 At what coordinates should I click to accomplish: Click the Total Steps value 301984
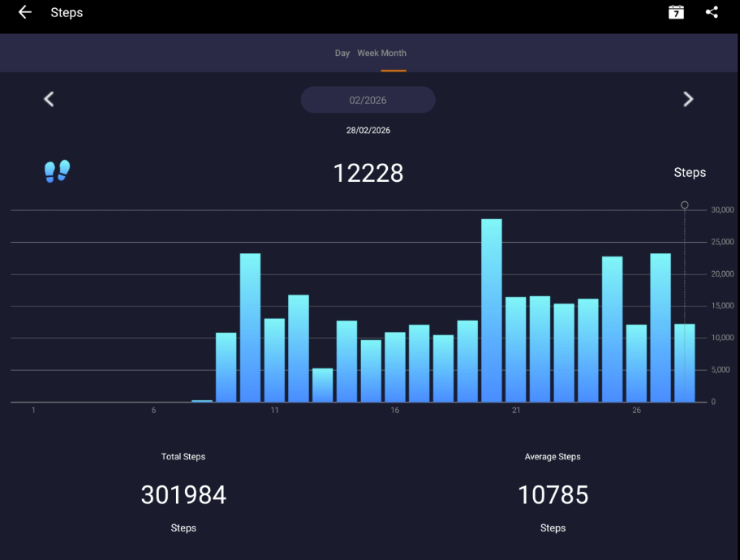pos(183,494)
